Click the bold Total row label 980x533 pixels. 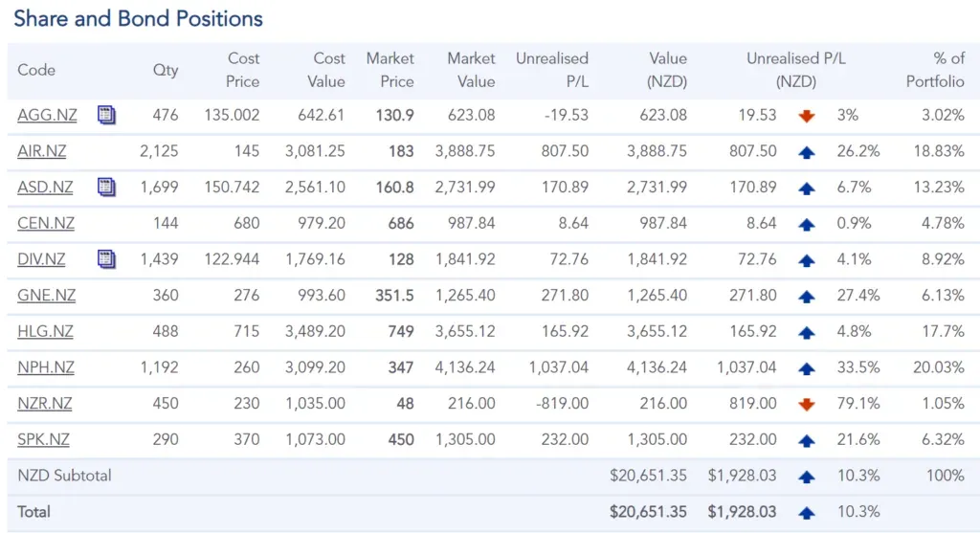33,512
